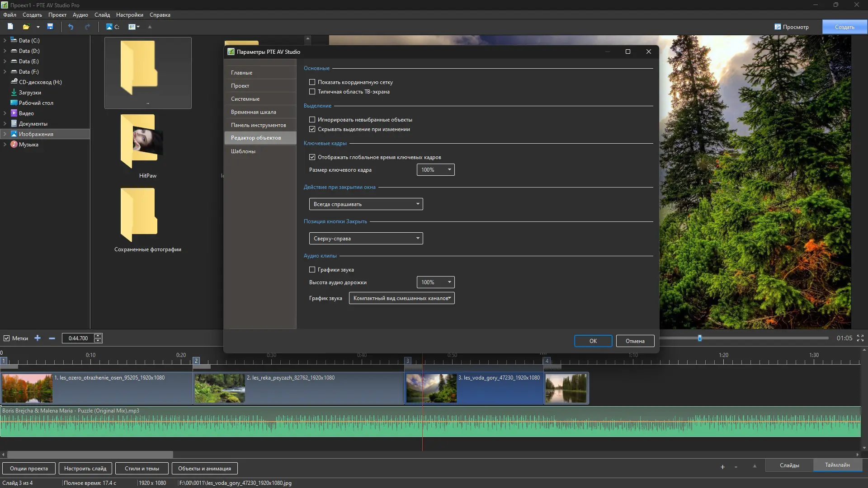Image resolution: width=868 pixels, height=488 pixels.
Task: Open Всегда спрашивать dropdown
Action: coord(366,204)
